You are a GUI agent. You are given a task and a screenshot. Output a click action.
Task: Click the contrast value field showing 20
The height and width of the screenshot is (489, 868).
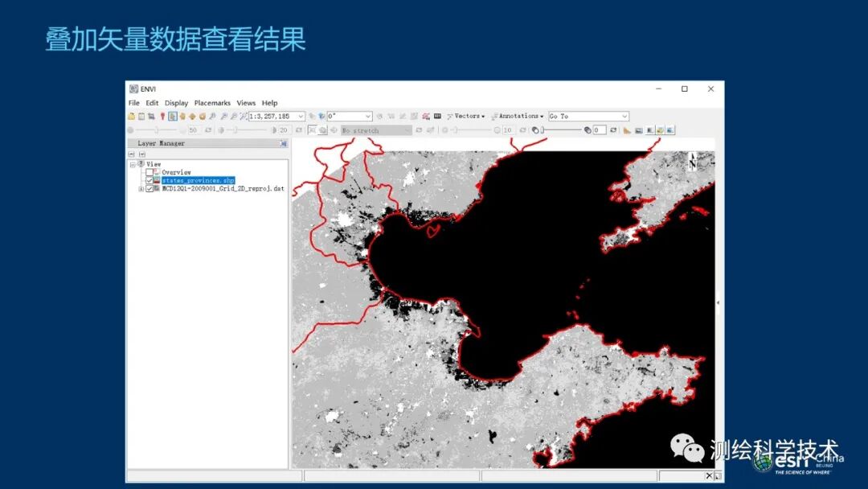tap(284, 130)
